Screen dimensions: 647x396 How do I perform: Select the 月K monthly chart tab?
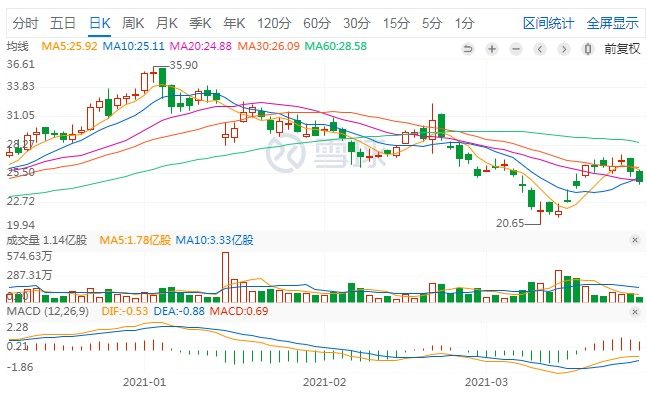click(x=166, y=23)
